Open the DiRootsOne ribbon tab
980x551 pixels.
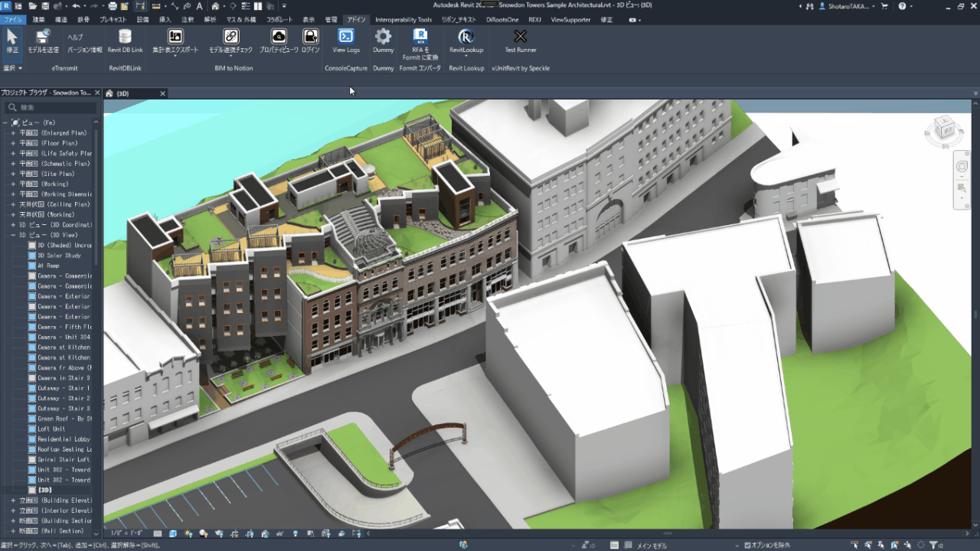point(501,20)
